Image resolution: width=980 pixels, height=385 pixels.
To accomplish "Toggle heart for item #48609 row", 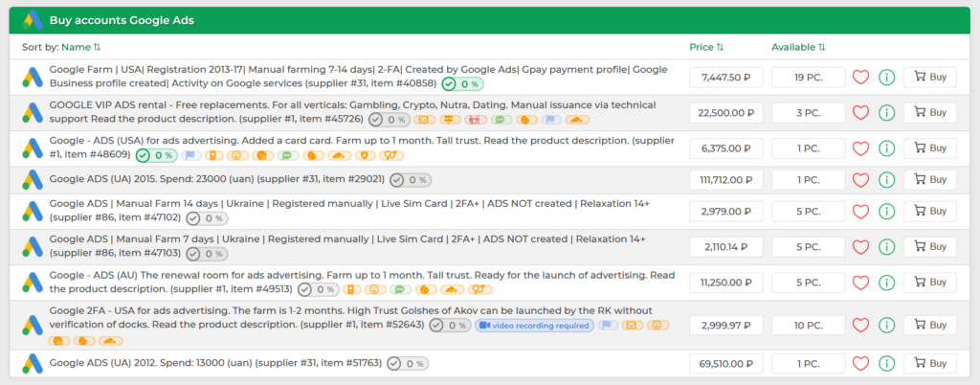I will coord(861,148).
